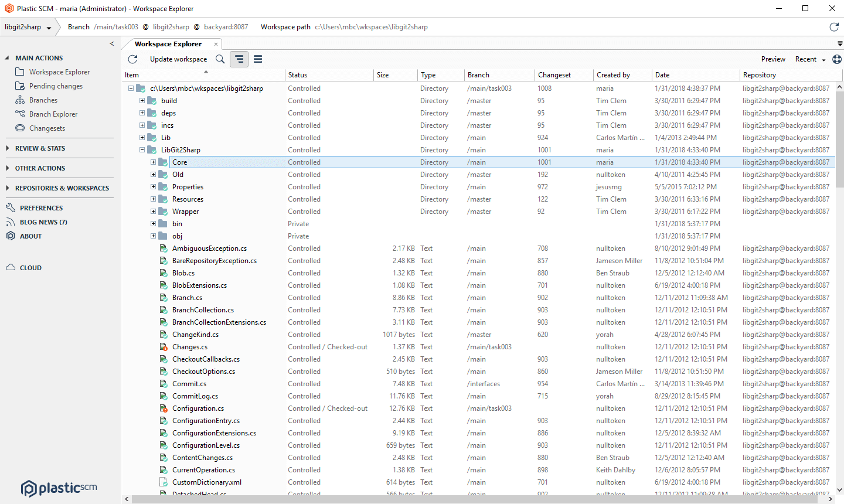Screen dimensions: 844x504
Task: Select the CustomDictionary.xml file icon
Action: pos(164,482)
